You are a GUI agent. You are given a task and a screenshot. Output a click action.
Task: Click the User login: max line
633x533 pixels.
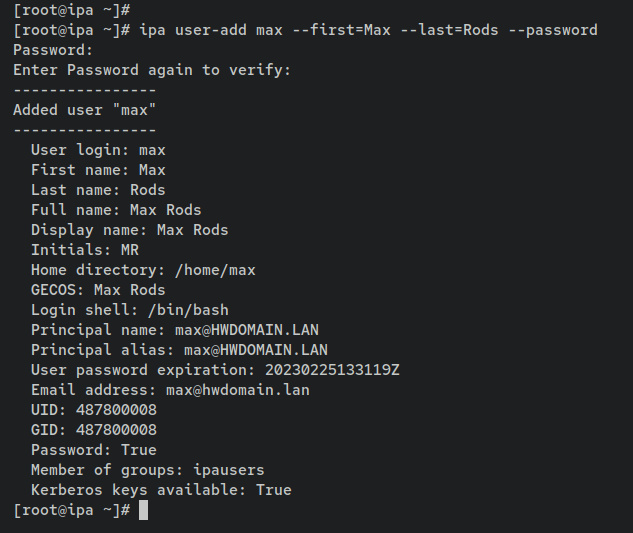point(98,150)
